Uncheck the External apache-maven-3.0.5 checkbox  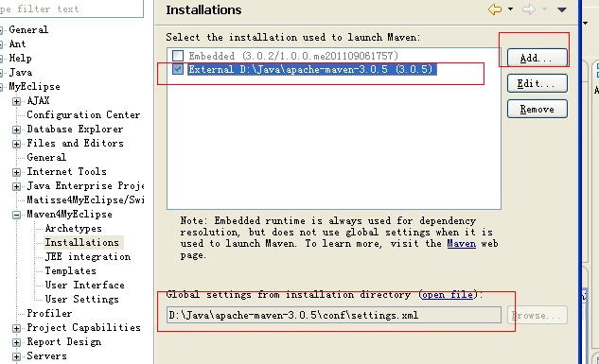click(178, 69)
